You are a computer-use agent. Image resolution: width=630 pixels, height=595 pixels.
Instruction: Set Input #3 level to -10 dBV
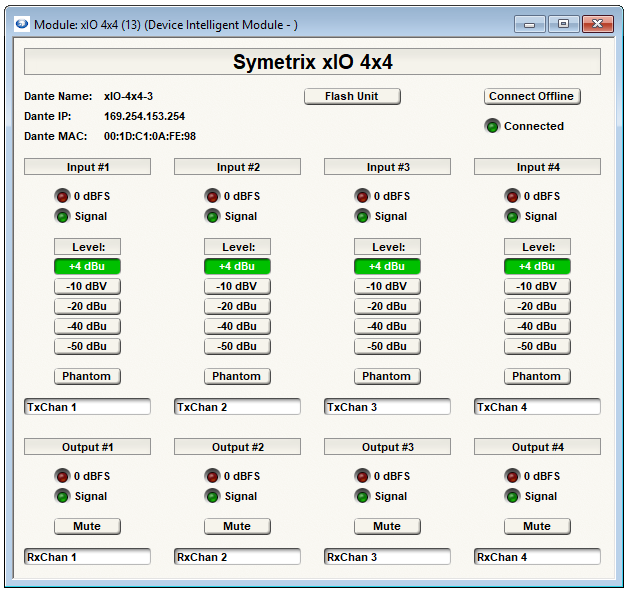tap(387, 286)
